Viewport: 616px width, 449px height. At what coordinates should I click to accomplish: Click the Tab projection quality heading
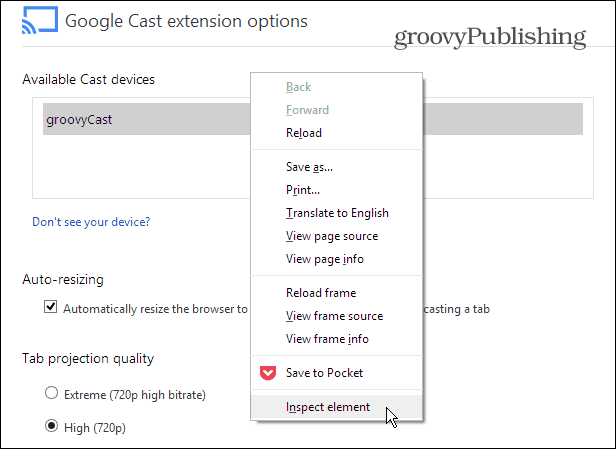pyautogui.click(x=88, y=359)
